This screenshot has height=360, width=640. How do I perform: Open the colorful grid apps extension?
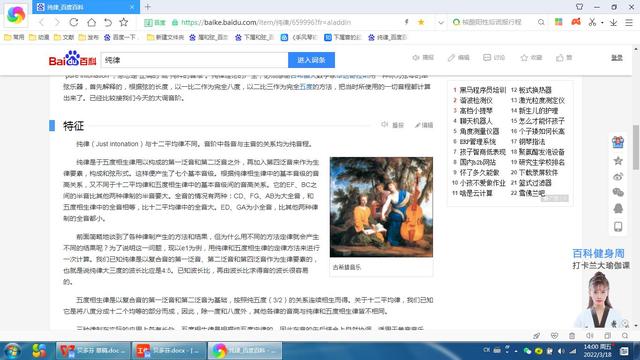click(559, 22)
